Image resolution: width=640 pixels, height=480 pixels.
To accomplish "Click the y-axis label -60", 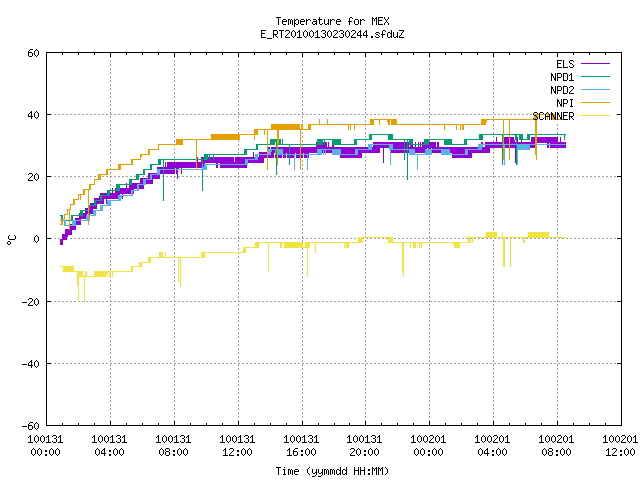I will (x=31, y=426).
